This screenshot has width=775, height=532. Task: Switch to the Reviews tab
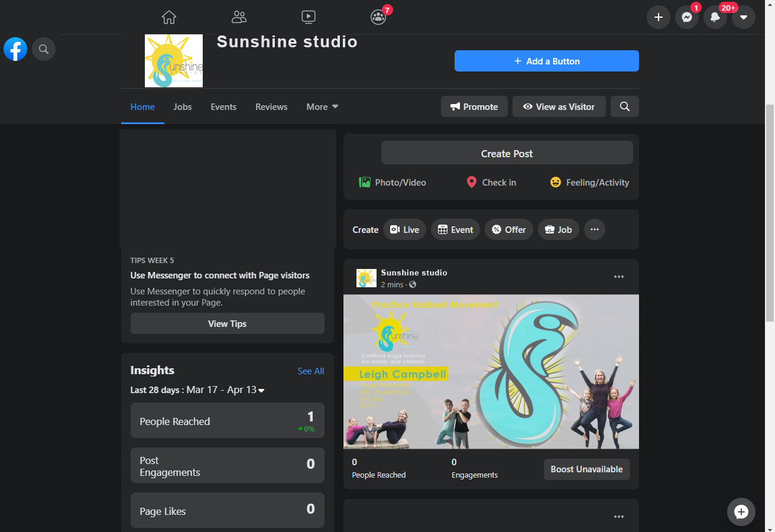click(271, 106)
